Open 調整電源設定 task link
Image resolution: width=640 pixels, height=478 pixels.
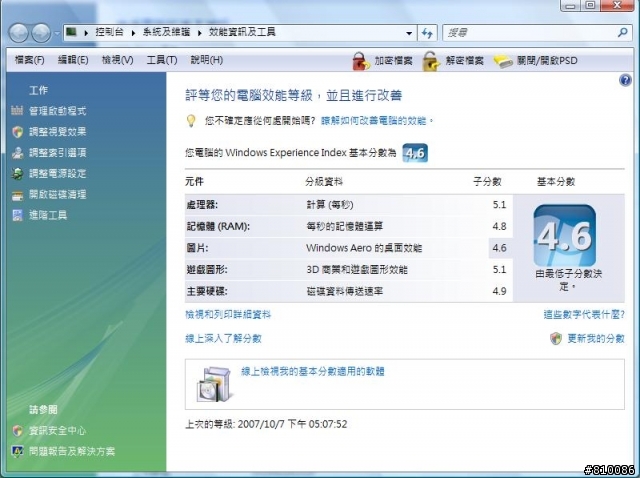pyautogui.click(x=58, y=173)
